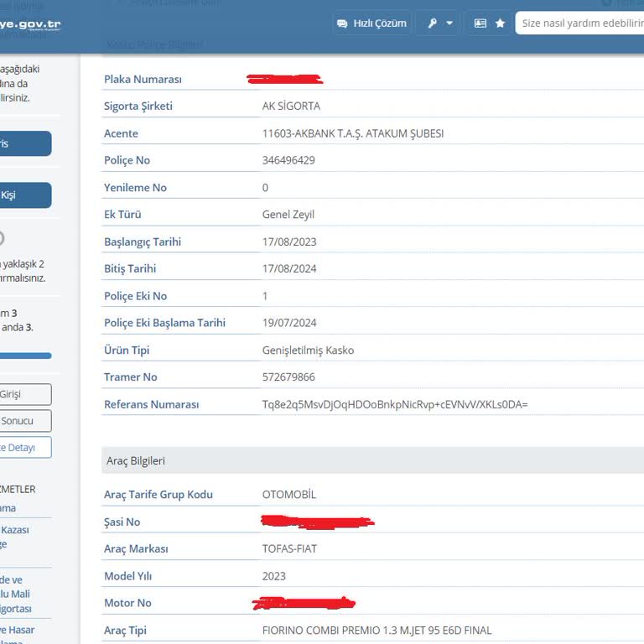The width and height of the screenshot is (644, 644).
Task: Click the Araç Bilgileri section header
Action: coord(136,461)
